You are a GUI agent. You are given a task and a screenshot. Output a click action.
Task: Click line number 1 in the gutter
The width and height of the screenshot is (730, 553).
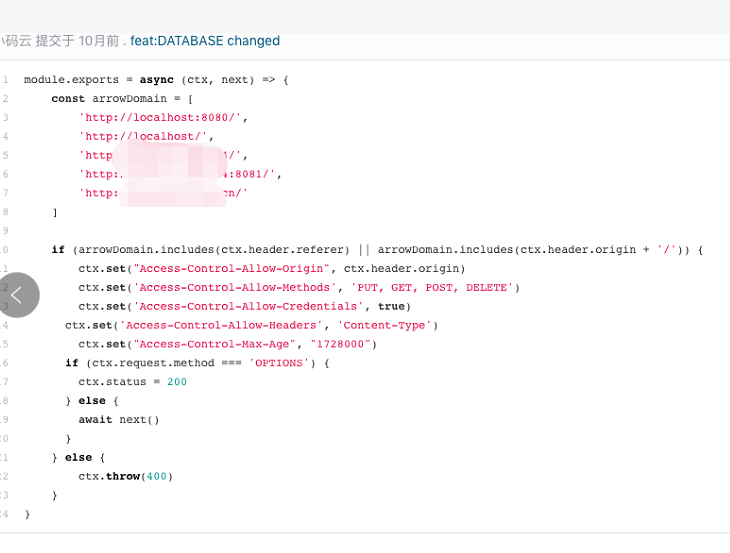[x=5, y=79]
